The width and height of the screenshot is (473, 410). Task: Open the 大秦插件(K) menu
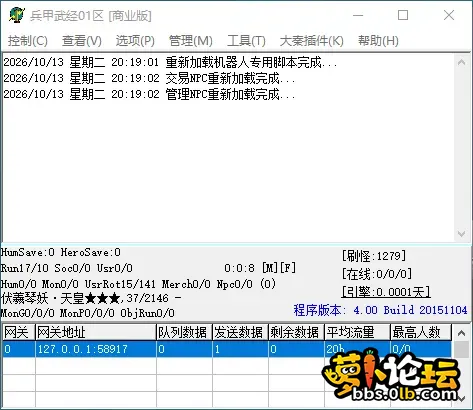point(312,41)
